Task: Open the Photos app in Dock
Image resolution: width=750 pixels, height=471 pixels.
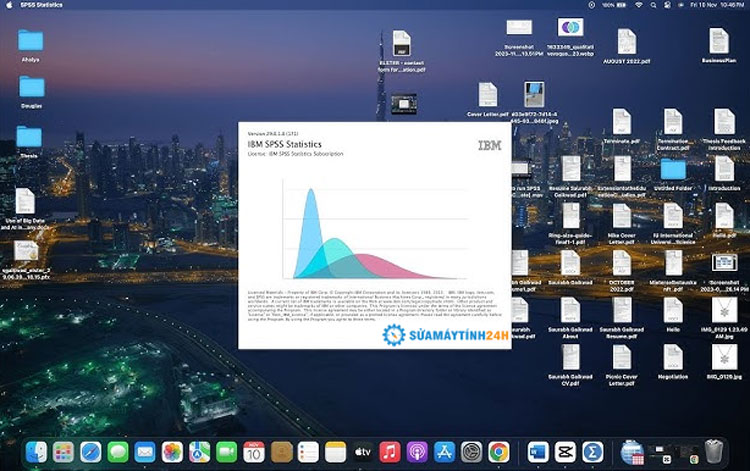Action: (172, 452)
